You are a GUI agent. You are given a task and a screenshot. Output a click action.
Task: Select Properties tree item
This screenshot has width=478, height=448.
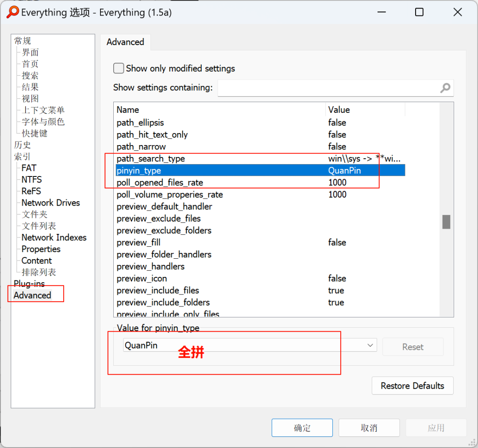pyautogui.click(x=41, y=249)
